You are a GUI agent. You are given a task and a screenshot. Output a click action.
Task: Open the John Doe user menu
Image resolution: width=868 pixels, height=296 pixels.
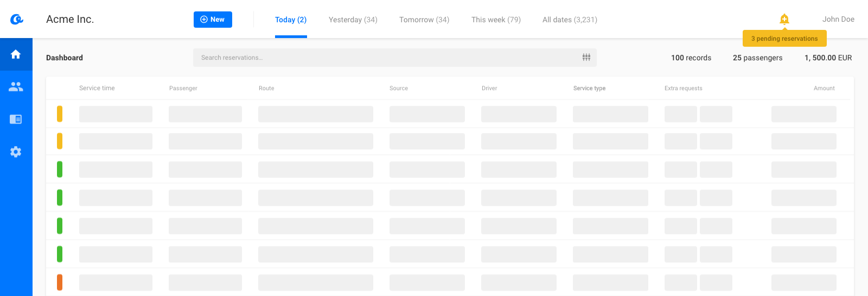(838, 19)
